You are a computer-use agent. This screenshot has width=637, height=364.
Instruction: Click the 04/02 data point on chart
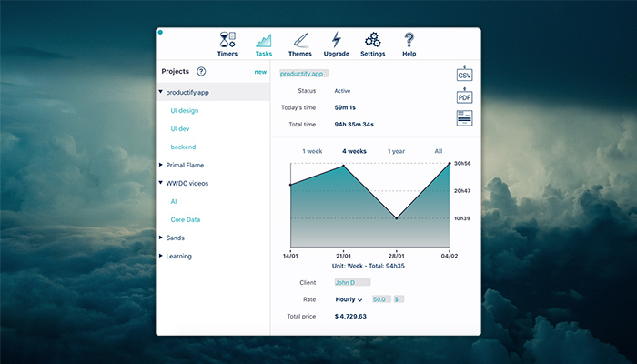[x=450, y=163]
